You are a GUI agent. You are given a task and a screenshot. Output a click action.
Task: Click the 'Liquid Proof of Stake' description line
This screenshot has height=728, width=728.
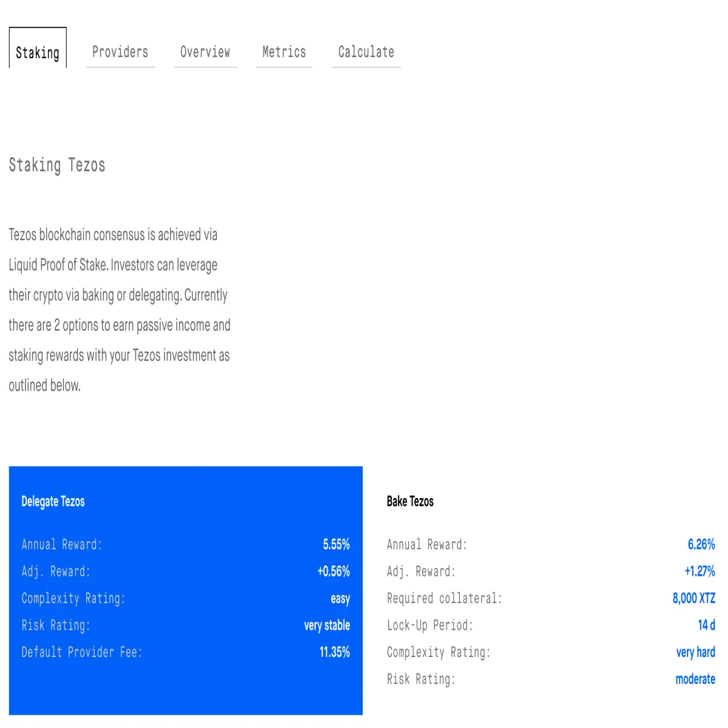(x=113, y=265)
